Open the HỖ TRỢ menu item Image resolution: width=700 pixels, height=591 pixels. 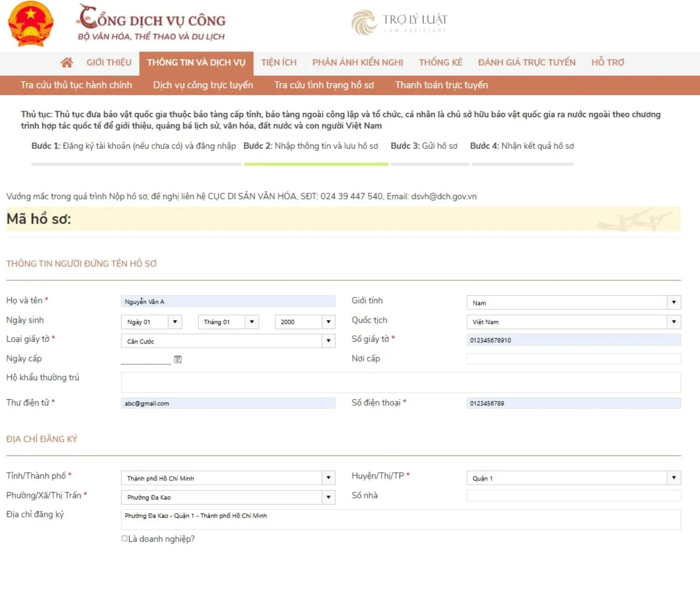pyautogui.click(x=607, y=62)
